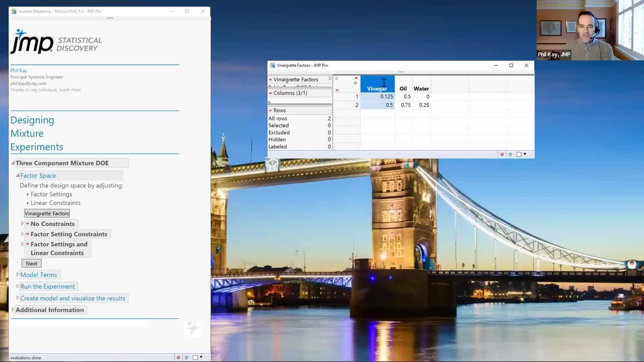
Task: Click red triangle beside Factor Setting Constraints
Action: (28, 234)
